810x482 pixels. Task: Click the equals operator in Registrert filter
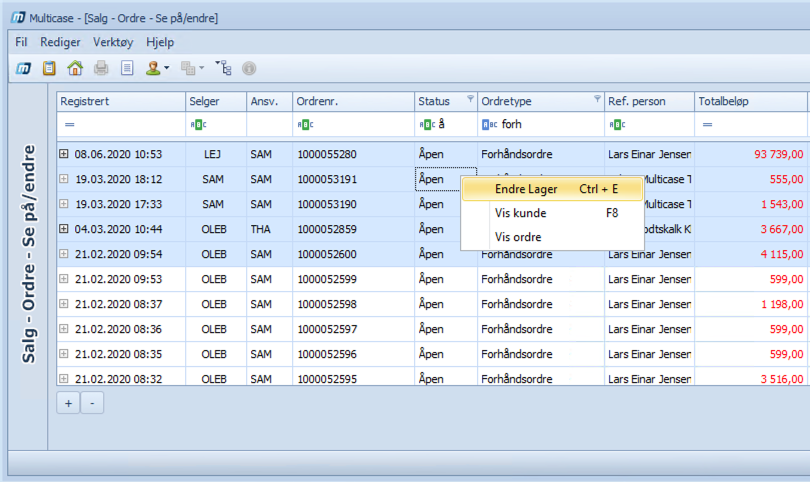click(69, 125)
